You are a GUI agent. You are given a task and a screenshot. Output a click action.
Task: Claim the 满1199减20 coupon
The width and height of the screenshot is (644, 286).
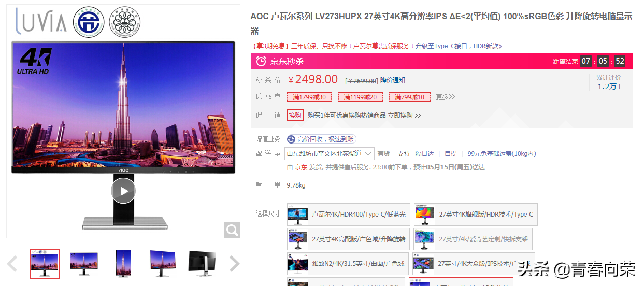coord(360,97)
